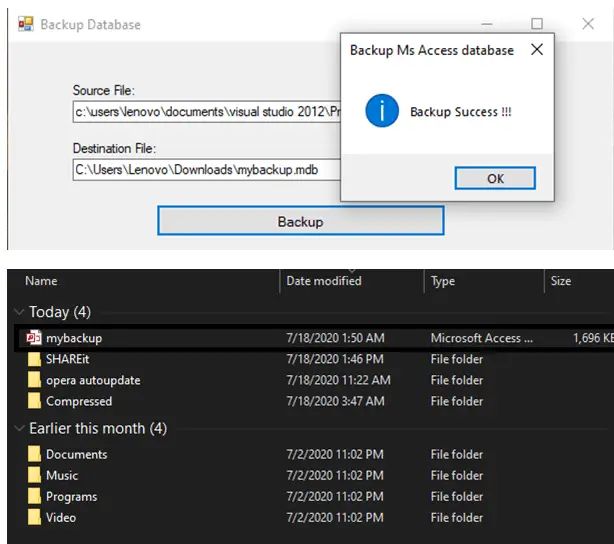The height and width of the screenshot is (544, 614).
Task: Click the Music folder name
Action: 62,475
